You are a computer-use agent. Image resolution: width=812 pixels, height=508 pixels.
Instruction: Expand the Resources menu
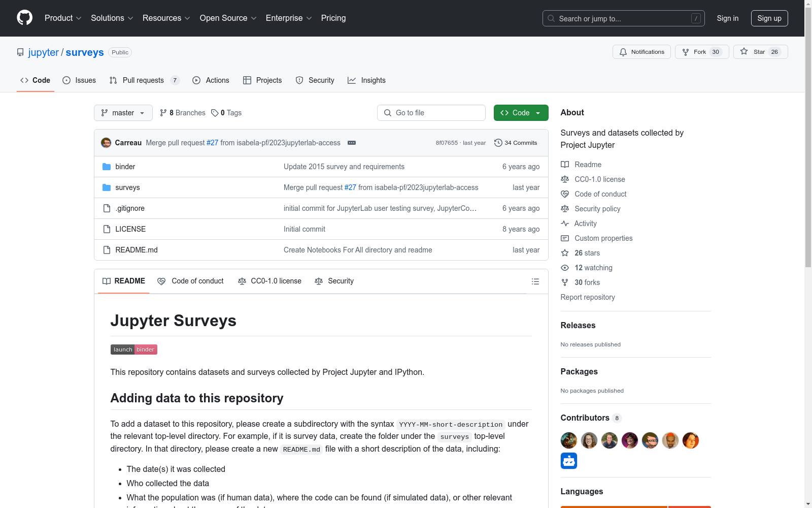point(166,18)
